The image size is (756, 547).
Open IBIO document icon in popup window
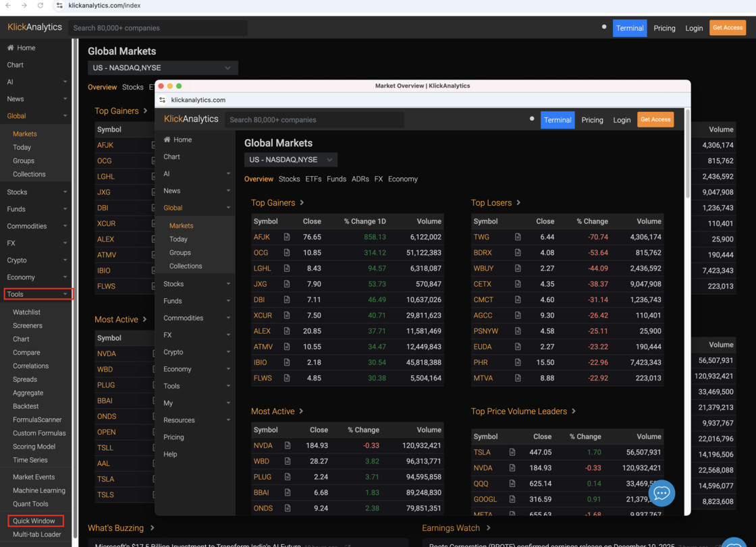tap(287, 362)
